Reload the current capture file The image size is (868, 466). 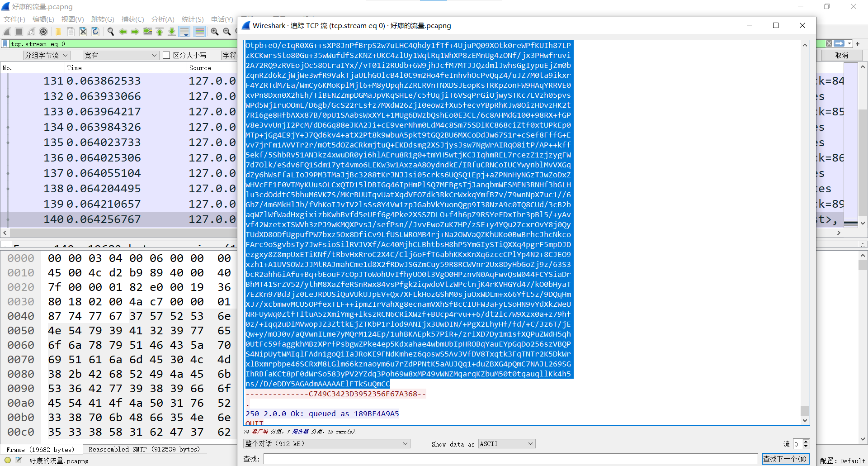(95, 32)
